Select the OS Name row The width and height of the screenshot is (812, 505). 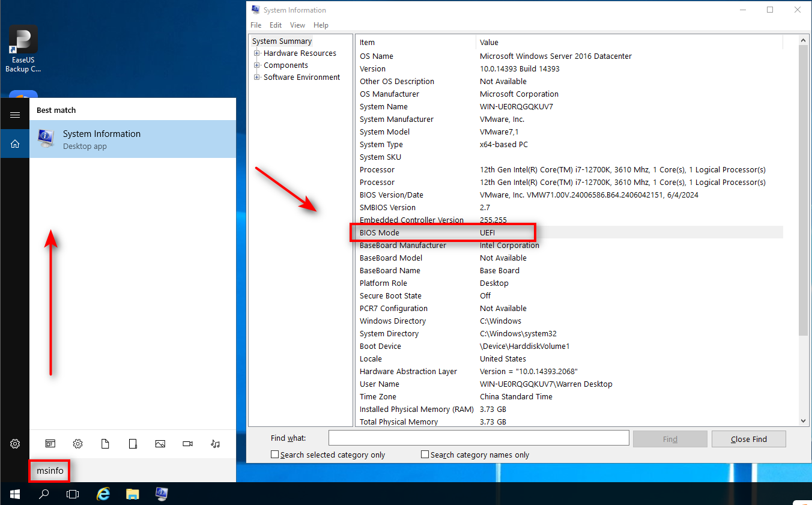[569, 56]
